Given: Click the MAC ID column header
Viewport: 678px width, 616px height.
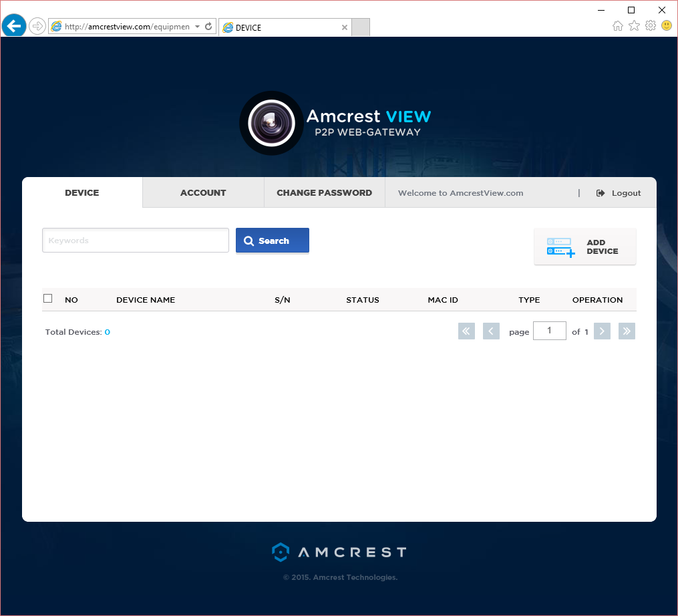Looking at the screenshot, I should 443,300.
